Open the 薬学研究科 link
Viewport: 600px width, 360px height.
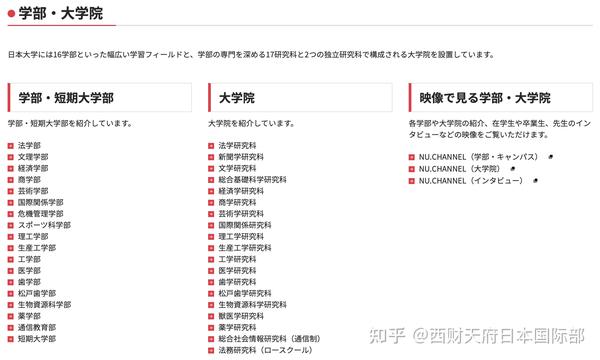[237, 327]
